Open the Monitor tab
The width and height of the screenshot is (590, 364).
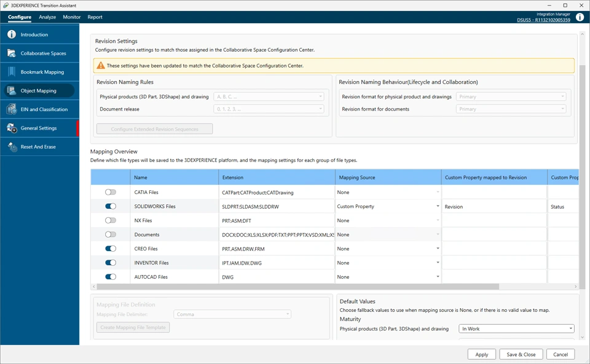point(71,17)
